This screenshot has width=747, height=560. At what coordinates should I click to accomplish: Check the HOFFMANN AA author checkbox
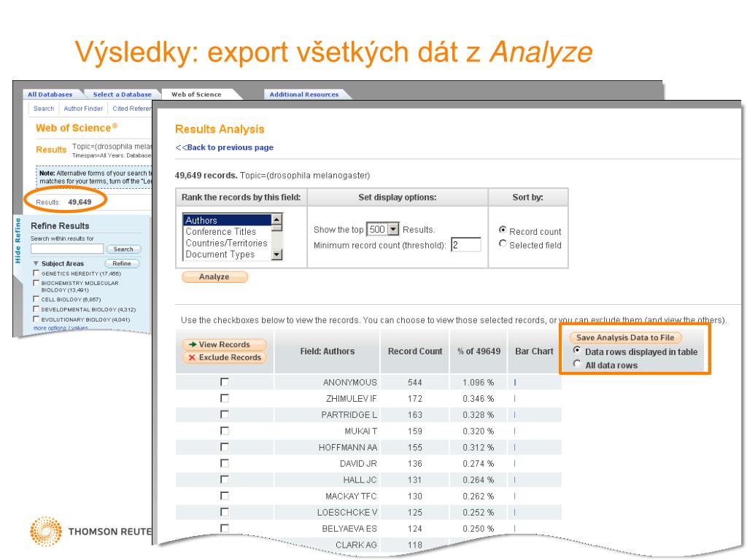point(225,447)
